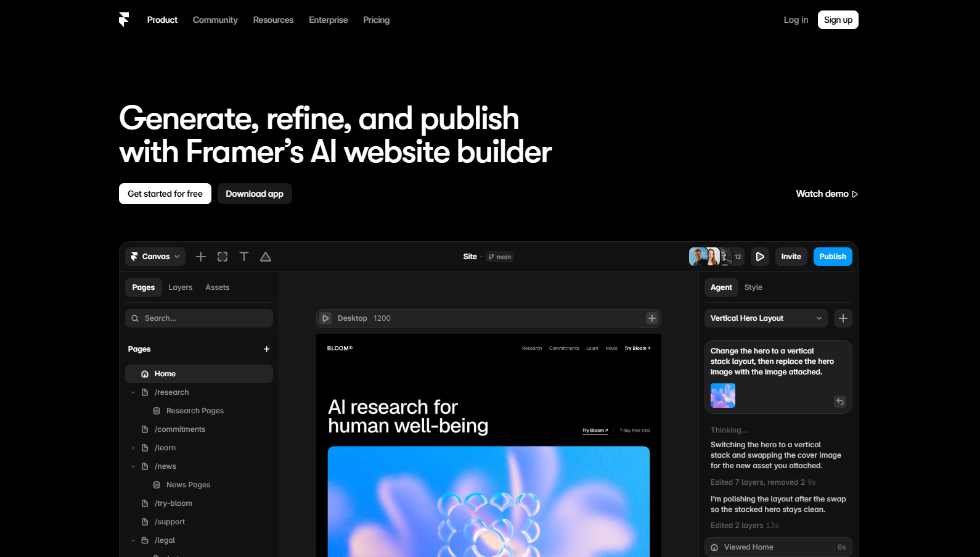Image resolution: width=980 pixels, height=557 pixels.
Task: Switch to the Layers tab
Action: pos(181,287)
